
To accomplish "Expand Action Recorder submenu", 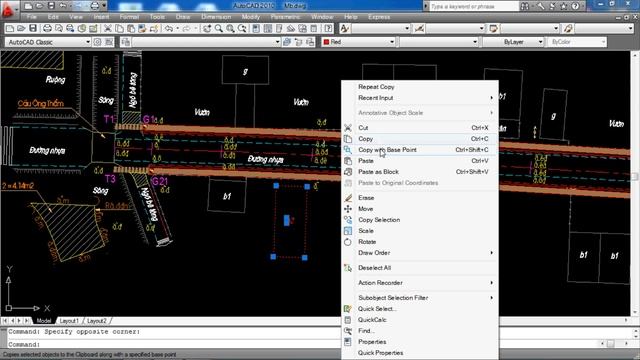I will (x=424, y=283).
